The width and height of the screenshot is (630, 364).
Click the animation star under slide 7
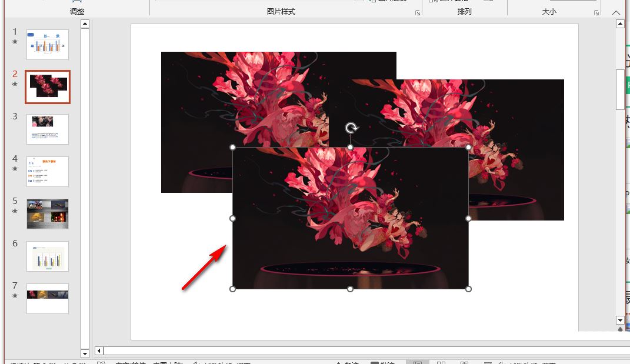coord(15,296)
